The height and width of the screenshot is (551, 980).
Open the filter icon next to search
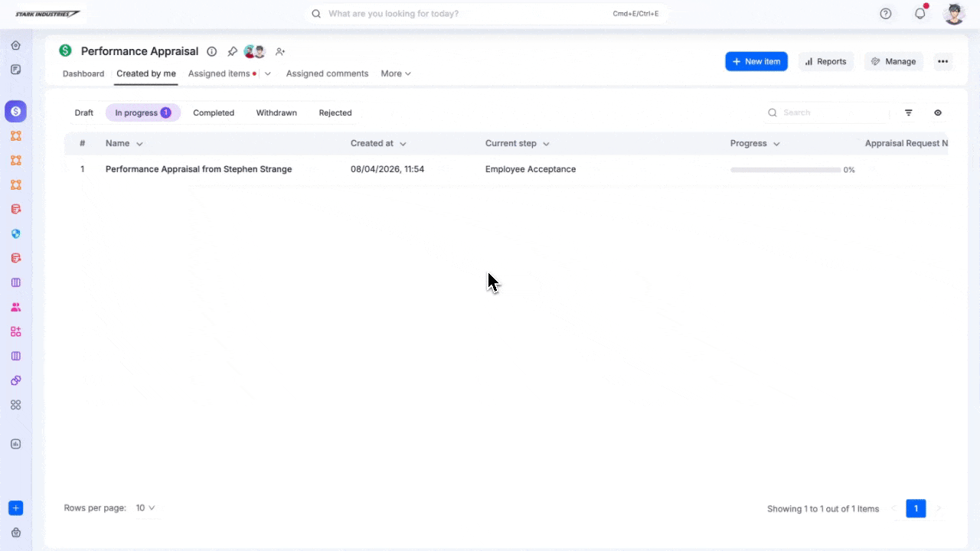[x=909, y=112]
